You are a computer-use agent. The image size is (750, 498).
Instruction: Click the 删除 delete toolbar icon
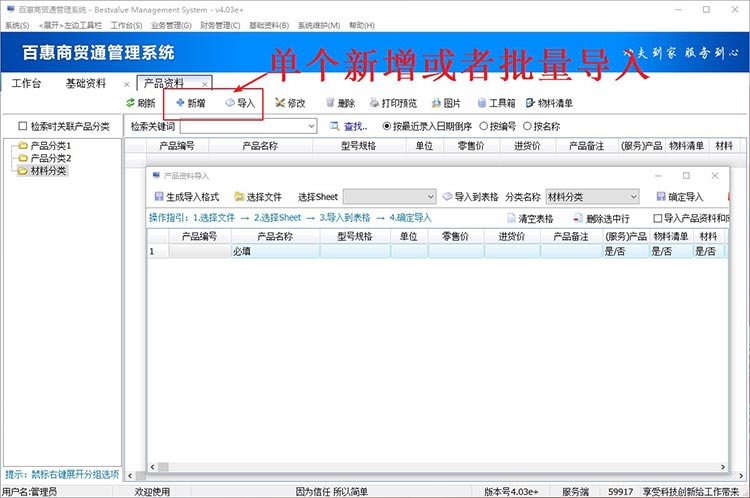point(330,103)
